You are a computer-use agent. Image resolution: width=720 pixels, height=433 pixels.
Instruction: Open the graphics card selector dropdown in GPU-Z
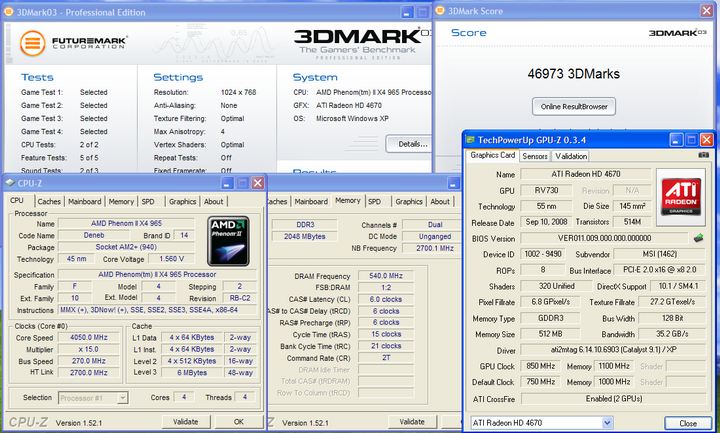607,422
